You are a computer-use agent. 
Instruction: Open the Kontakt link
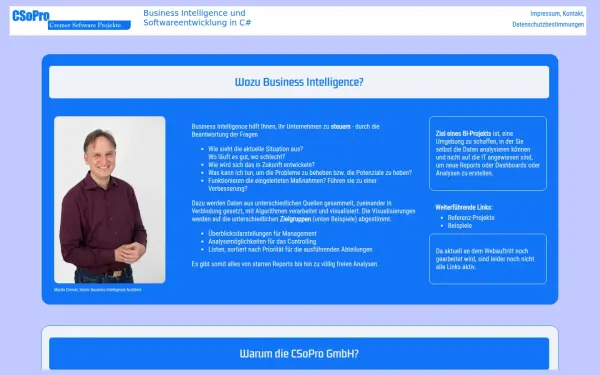tap(573, 14)
